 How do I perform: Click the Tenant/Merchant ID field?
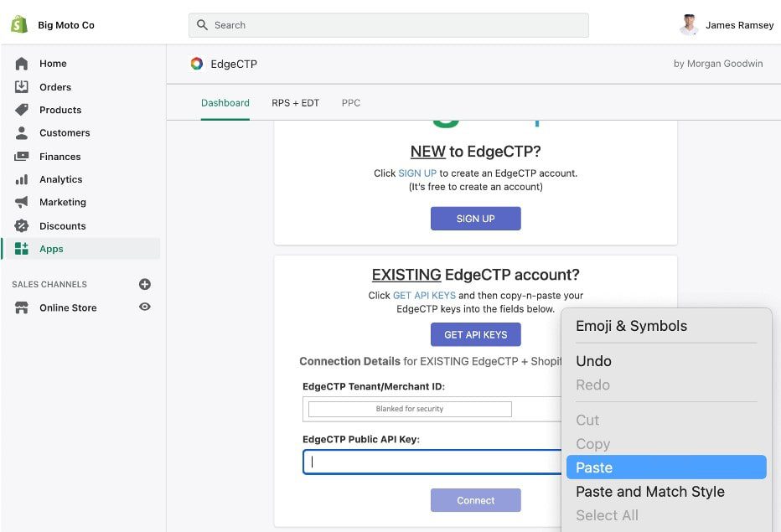pos(432,409)
